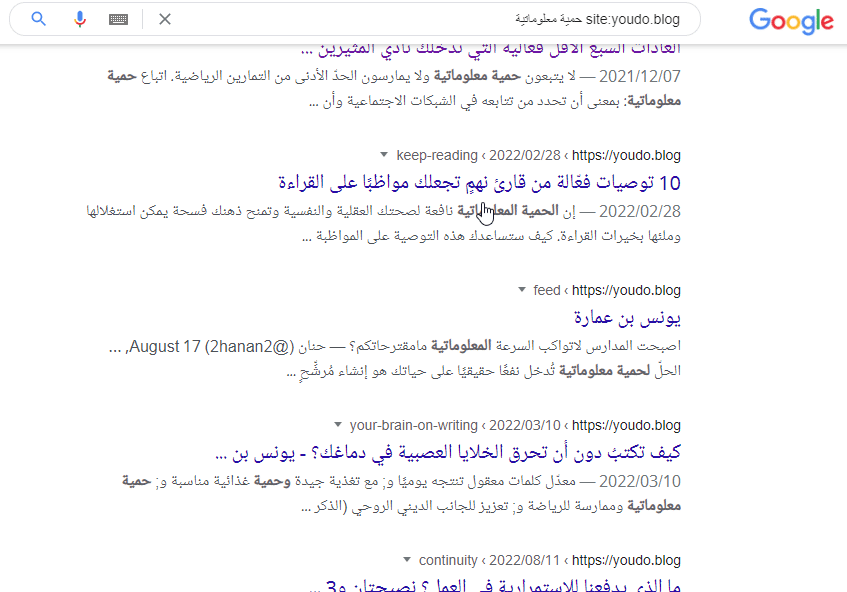Click the search magnifier icon
Image resolution: width=847 pixels, height=592 pixels.
point(38,18)
